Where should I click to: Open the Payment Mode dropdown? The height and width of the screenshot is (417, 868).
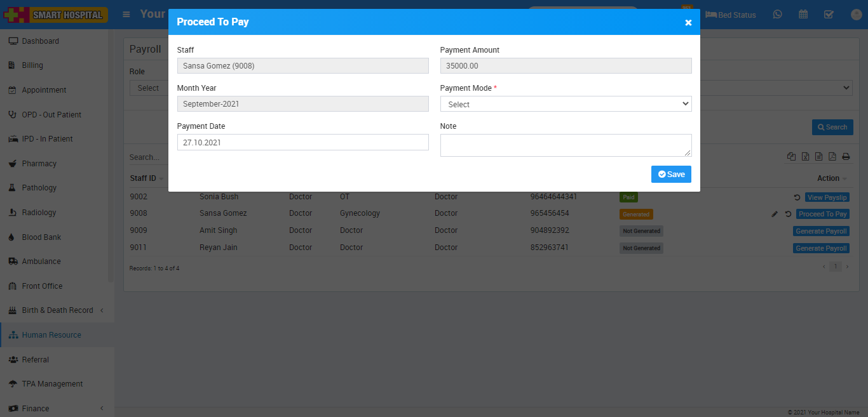[566, 104]
